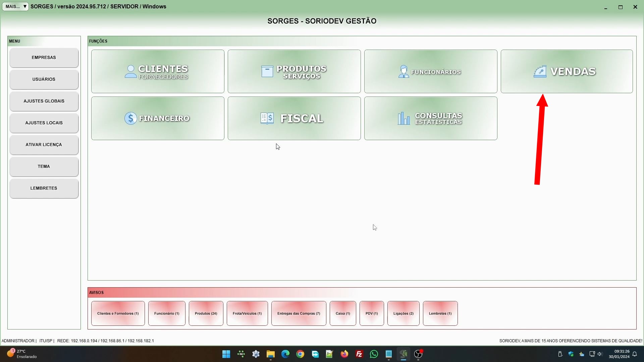This screenshot has width=644, height=362.
Task: Open the Fiscal module tile
Action: click(294, 118)
